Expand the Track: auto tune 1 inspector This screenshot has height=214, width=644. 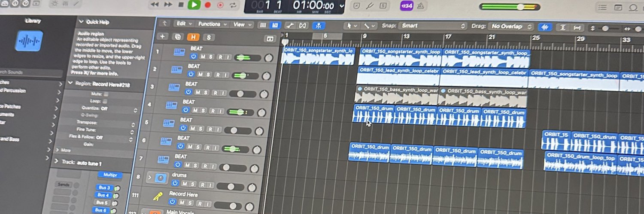56,162
